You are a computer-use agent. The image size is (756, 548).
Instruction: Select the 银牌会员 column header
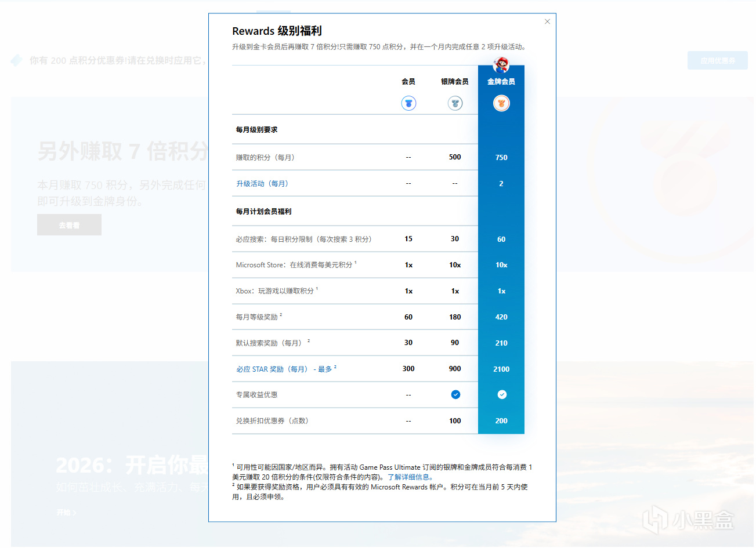point(455,81)
